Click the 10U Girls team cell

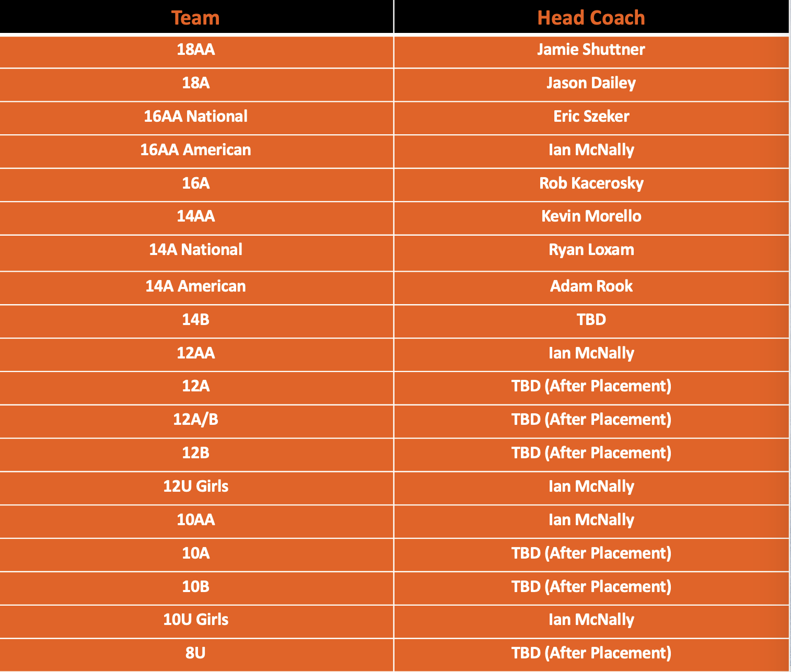pos(195,620)
